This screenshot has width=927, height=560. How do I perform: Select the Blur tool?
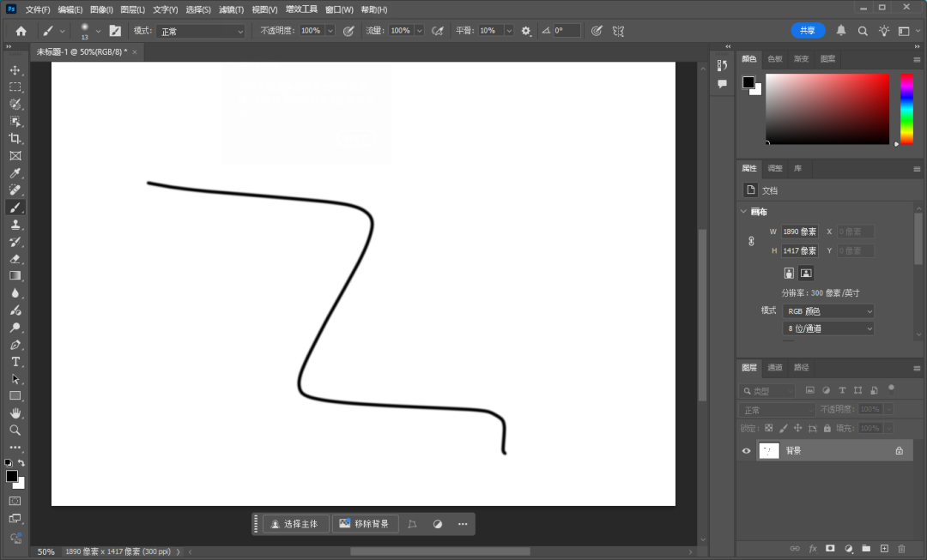(15, 293)
